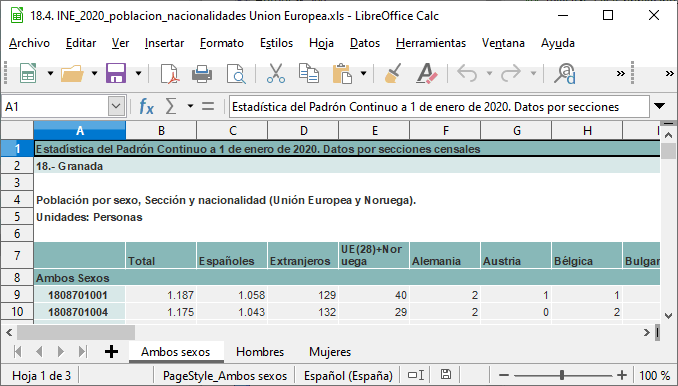Image resolution: width=678 pixels, height=386 pixels.
Task: Open the Function Wizard fx icon
Action: 146,106
